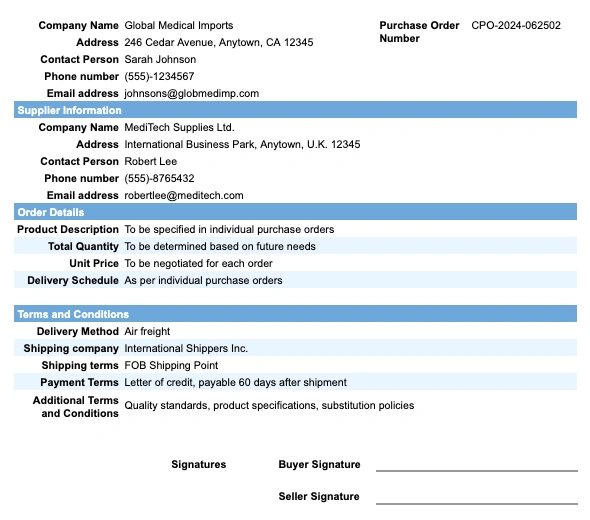Click the 'Unit Price' label

(x=94, y=263)
